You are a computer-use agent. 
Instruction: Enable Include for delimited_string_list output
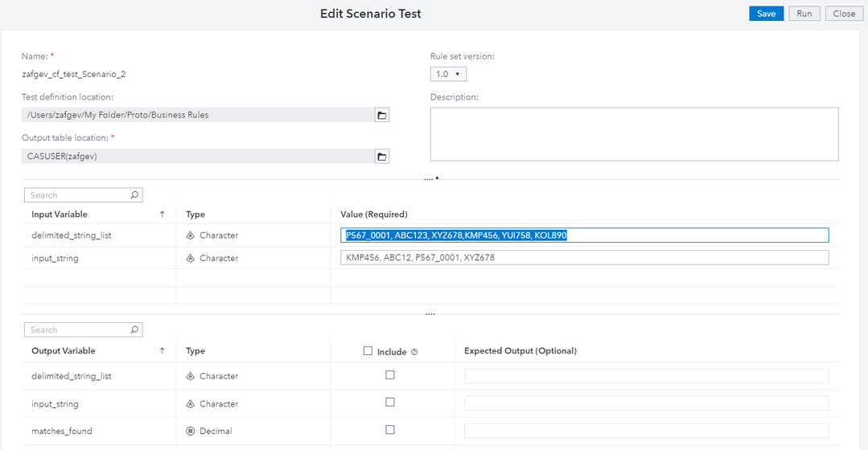[x=390, y=375]
